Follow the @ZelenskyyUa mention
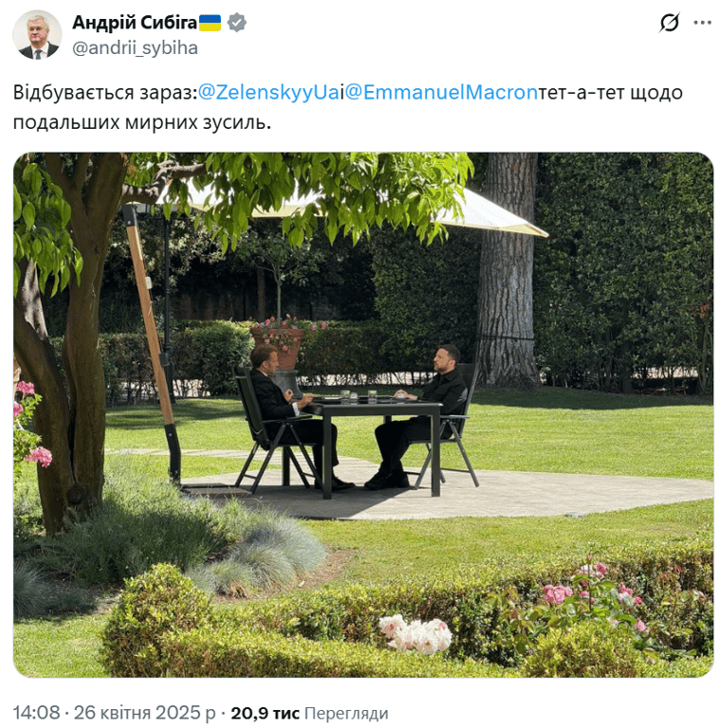The height and width of the screenshot is (728, 719). pyautogui.click(x=269, y=92)
